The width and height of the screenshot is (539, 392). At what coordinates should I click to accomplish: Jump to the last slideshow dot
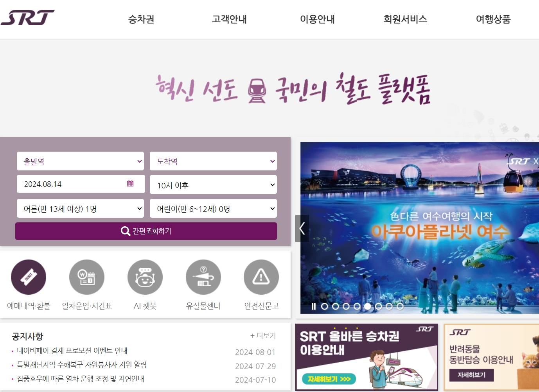400,306
